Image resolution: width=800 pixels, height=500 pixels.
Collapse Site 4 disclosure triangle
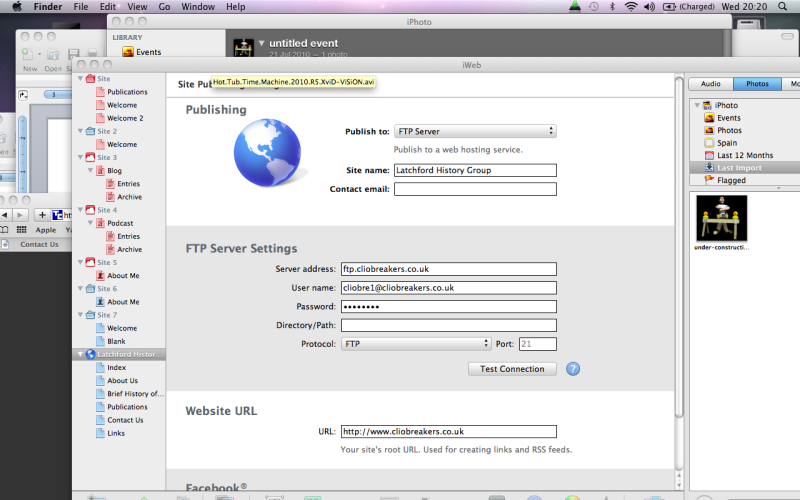coord(80,210)
